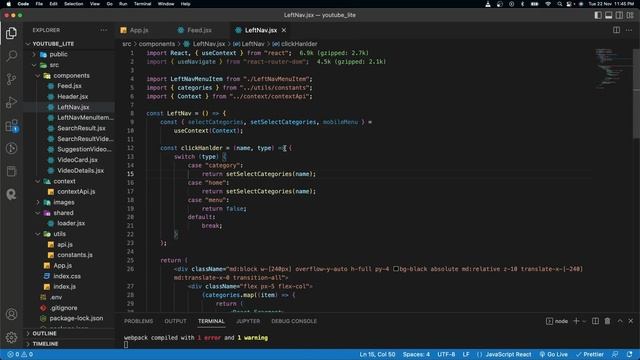Open the Explorer view in activity bar
Viewport: 640px width, 360px height.
(x=11, y=33)
